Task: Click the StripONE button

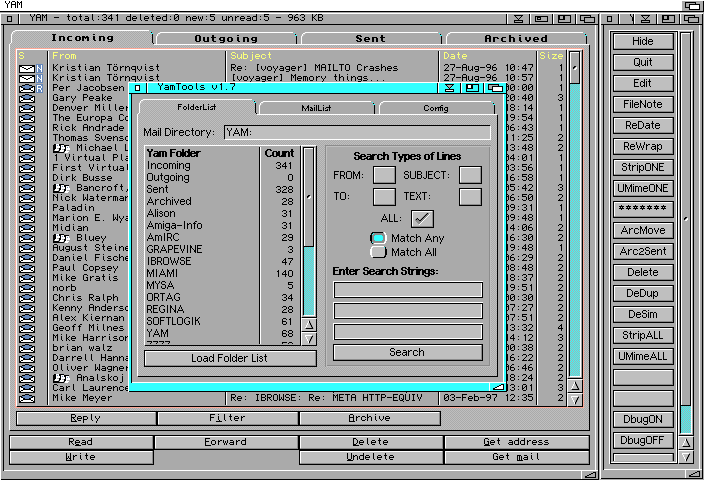Action: click(x=642, y=167)
